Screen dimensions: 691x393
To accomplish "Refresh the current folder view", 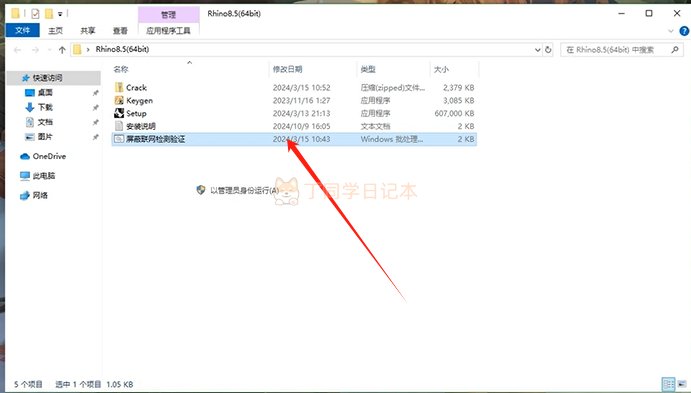I will [x=548, y=49].
